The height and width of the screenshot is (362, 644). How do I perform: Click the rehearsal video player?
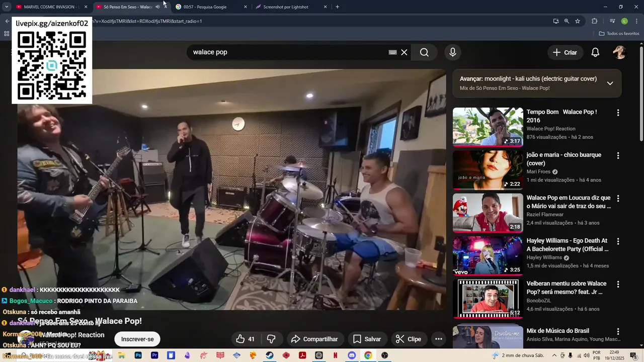coord(231,190)
